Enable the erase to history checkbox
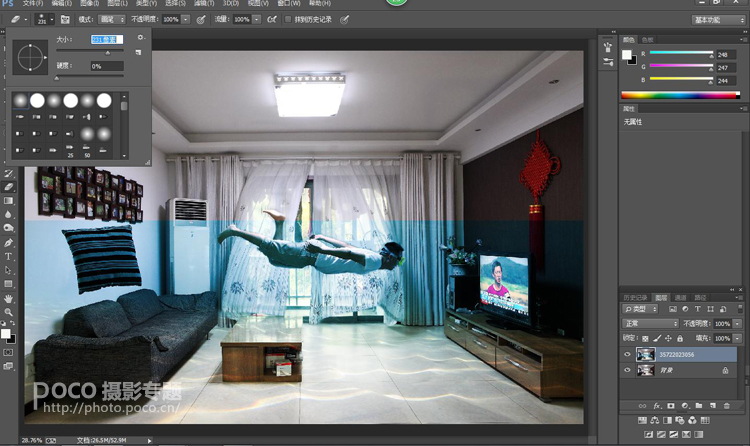 point(289,19)
